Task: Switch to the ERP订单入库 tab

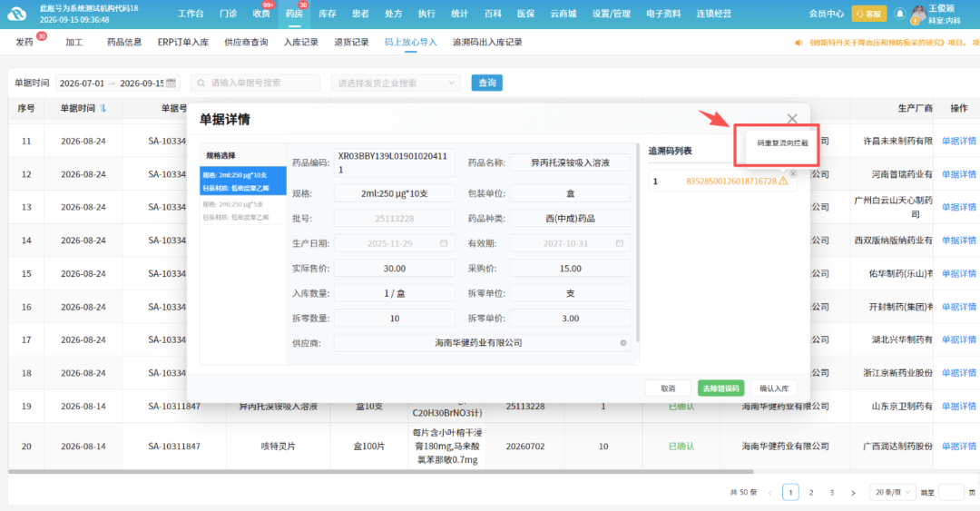Action: 183,42
